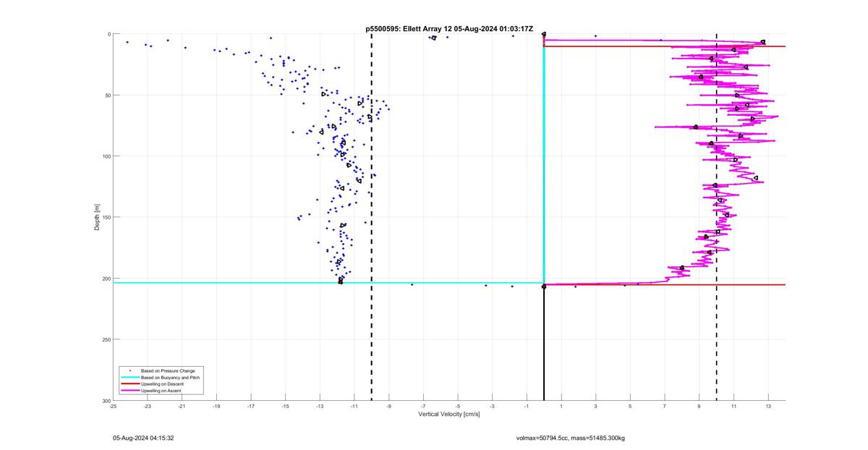Click the y-axis tick label '200'
868x450 pixels.
click(x=106, y=279)
